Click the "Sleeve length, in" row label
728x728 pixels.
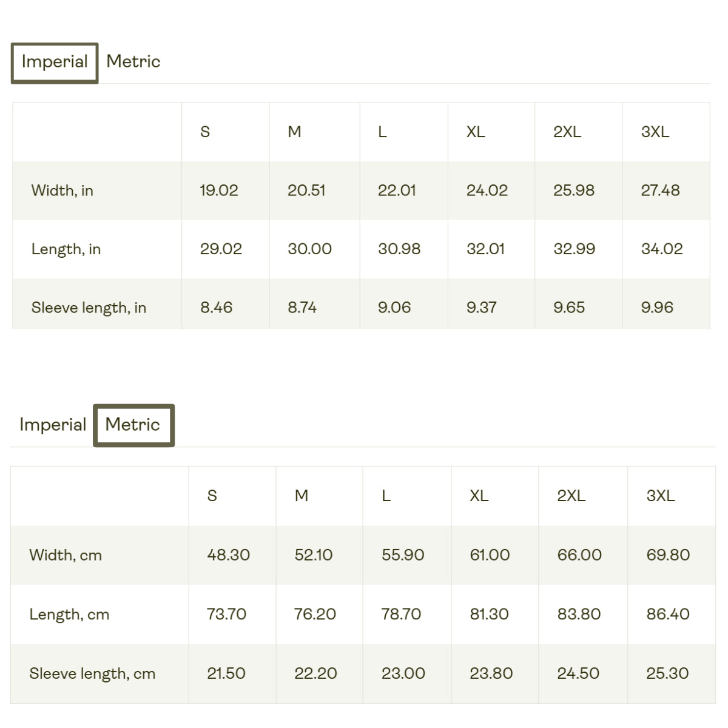(x=89, y=308)
